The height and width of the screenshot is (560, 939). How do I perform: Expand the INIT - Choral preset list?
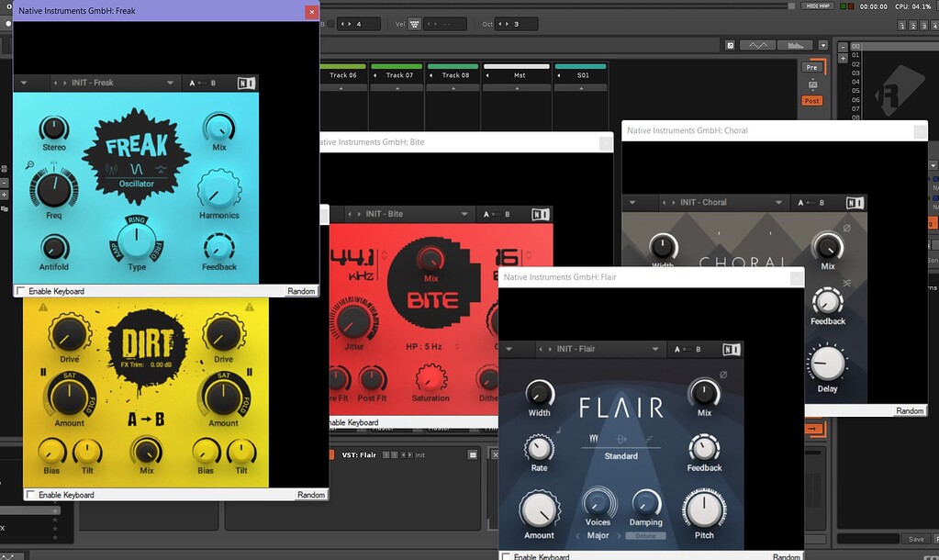pos(778,203)
